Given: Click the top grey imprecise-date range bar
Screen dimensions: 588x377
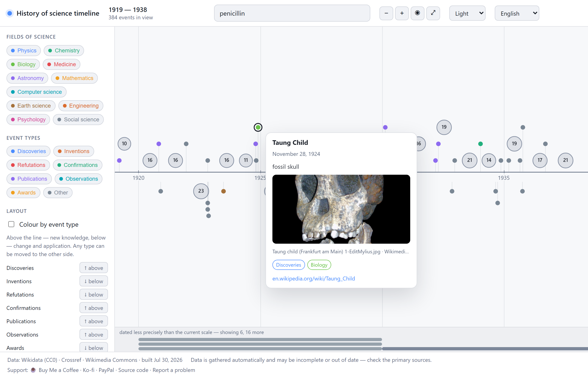Looking at the screenshot, I should pos(260,340).
